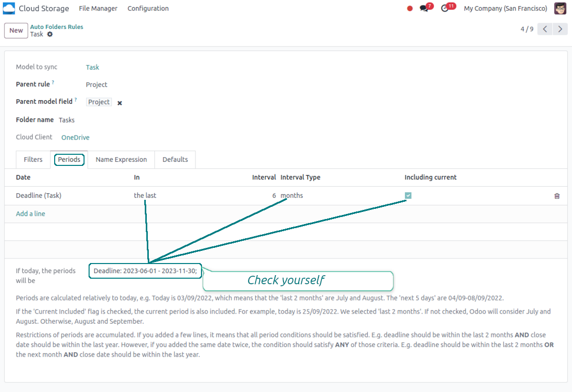Switch to the Name Expression tab
The height and width of the screenshot is (392, 572).
tap(121, 159)
